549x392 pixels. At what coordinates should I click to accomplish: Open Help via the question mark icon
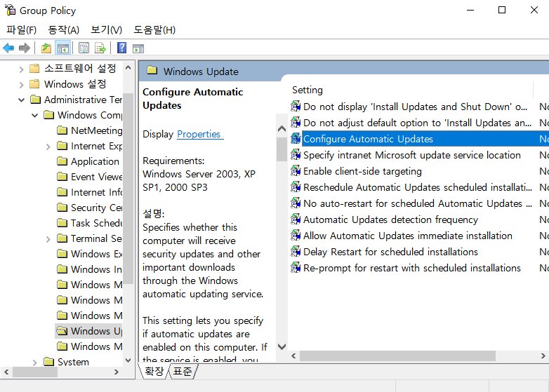click(x=121, y=48)
